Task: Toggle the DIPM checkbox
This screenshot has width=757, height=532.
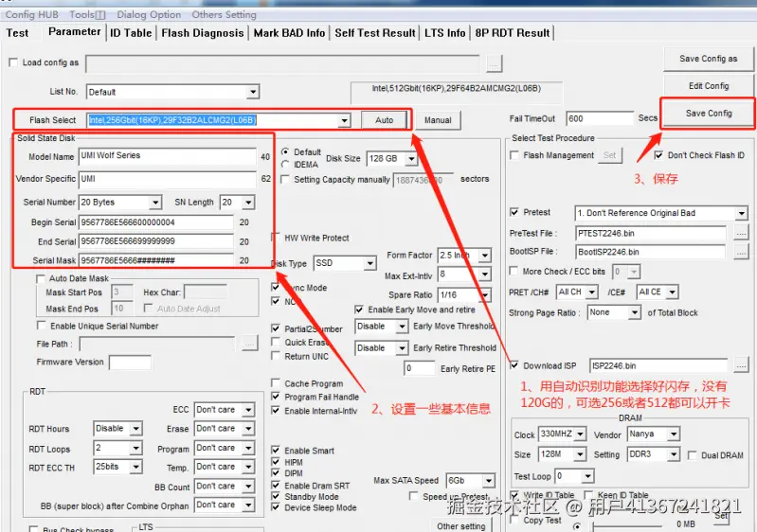Action: tap(276, 473)
